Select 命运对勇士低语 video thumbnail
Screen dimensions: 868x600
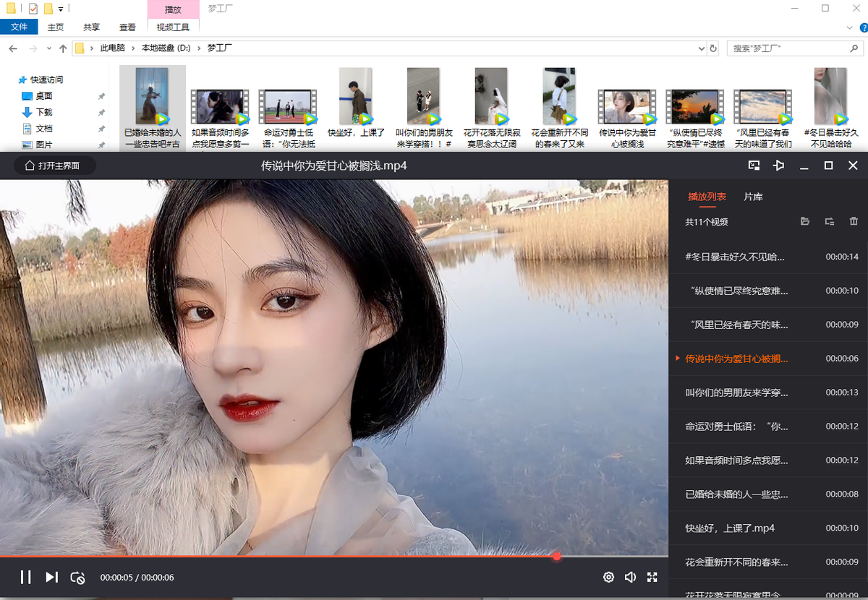tap(288, 107)
